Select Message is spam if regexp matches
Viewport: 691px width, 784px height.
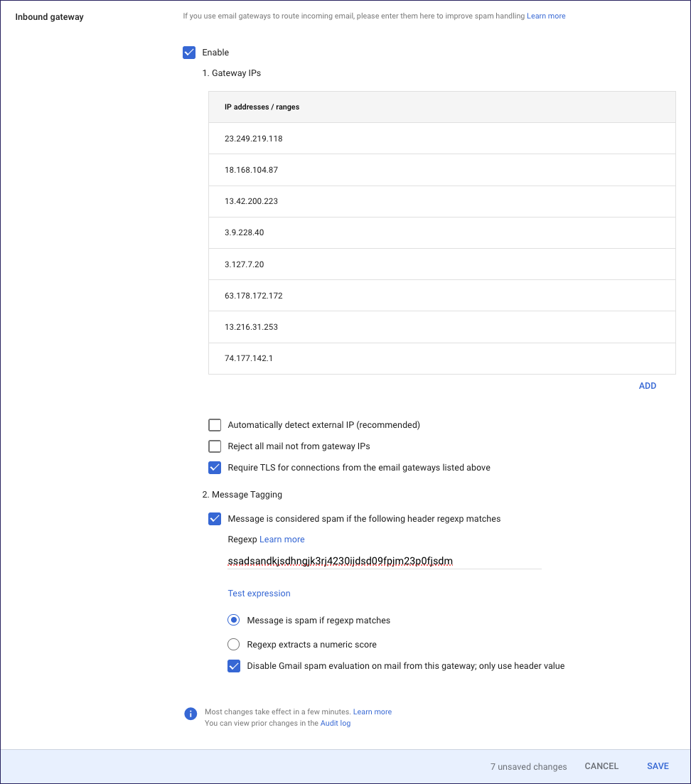tap(233, 619)
